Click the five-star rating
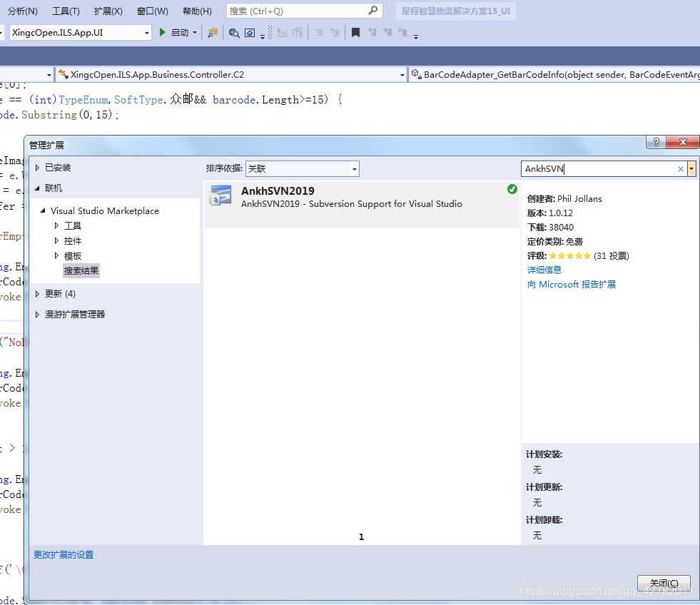This screenshot has height=605, width=700. [x=569, y=256]
